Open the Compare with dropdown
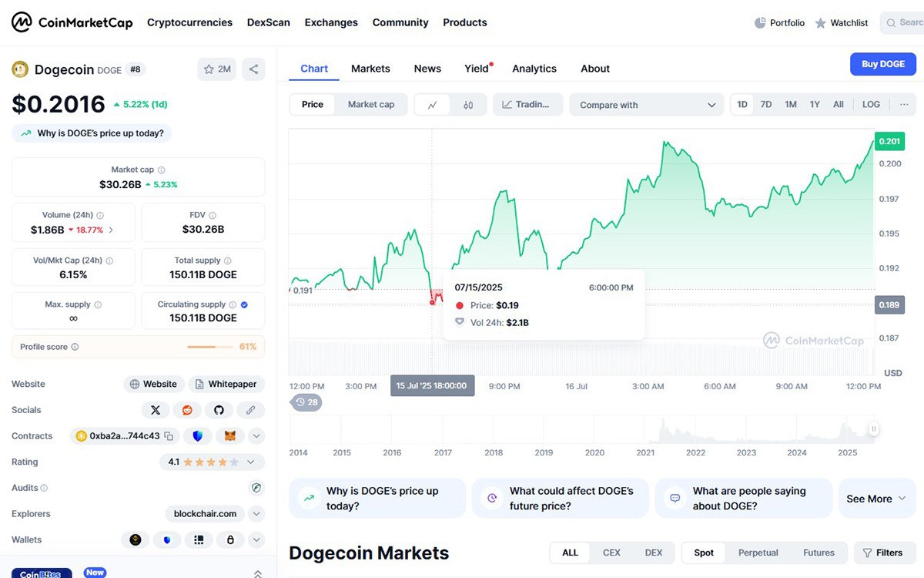 coord(647,105)
